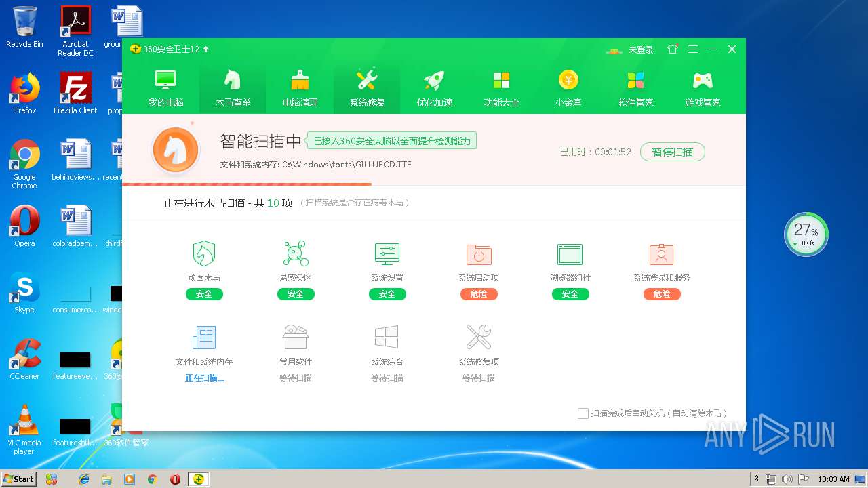Viewport: 868px width, 488px height.
Task: Click 安全 badge under 浏览器组件
Action: click(x=570, y=294)
